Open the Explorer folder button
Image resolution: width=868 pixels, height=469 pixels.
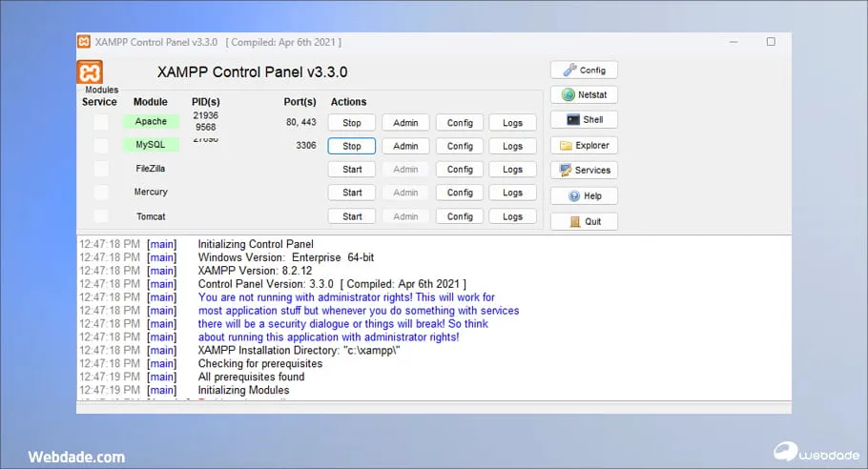coord(584,146)
